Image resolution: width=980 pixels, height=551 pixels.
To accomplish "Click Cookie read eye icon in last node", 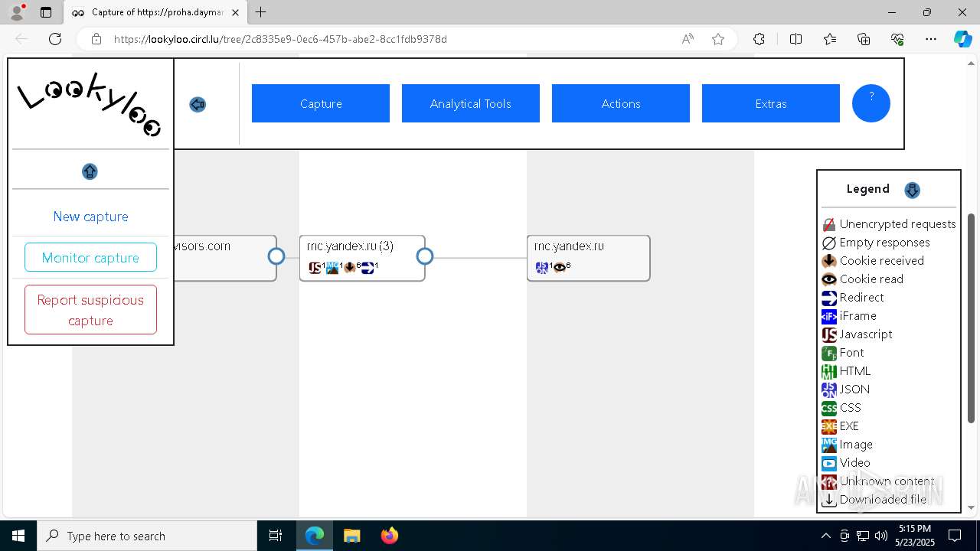I will [560, 268].
